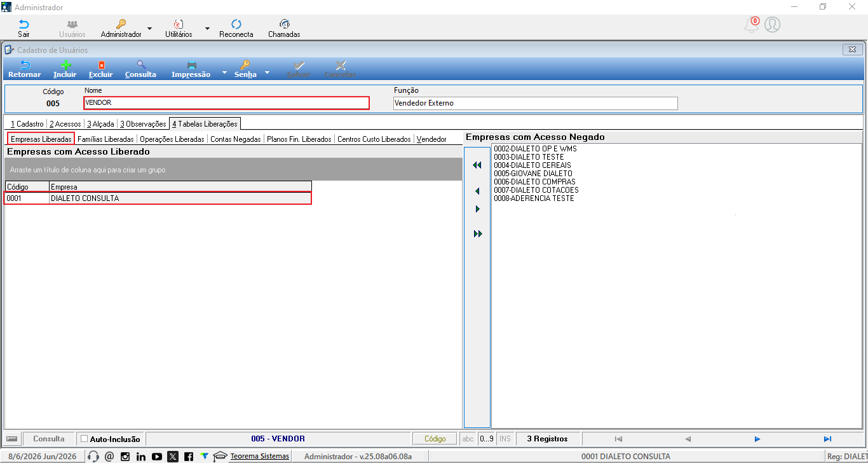Click the keyboard icon left of Consulta
The height and width of the screenshot is (463, 868).
[x=11, y=439]
